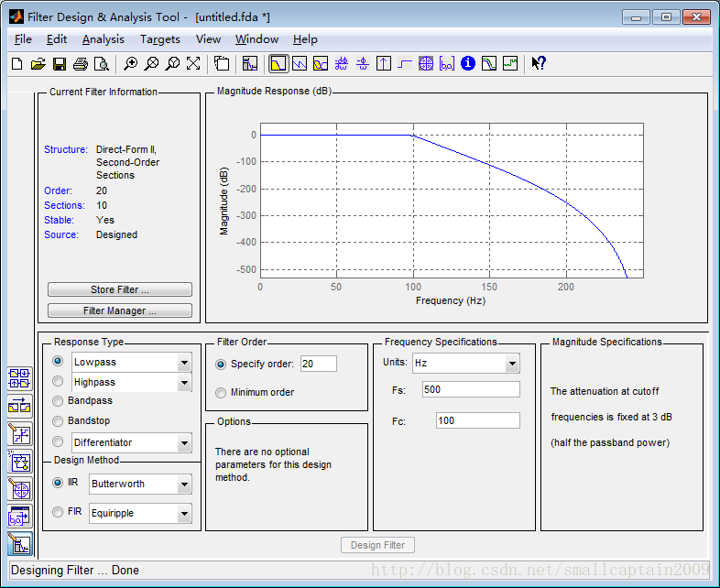Choose IIR design method radio
The height and width of the screenshot is (588, 720).
pos(58,483)
